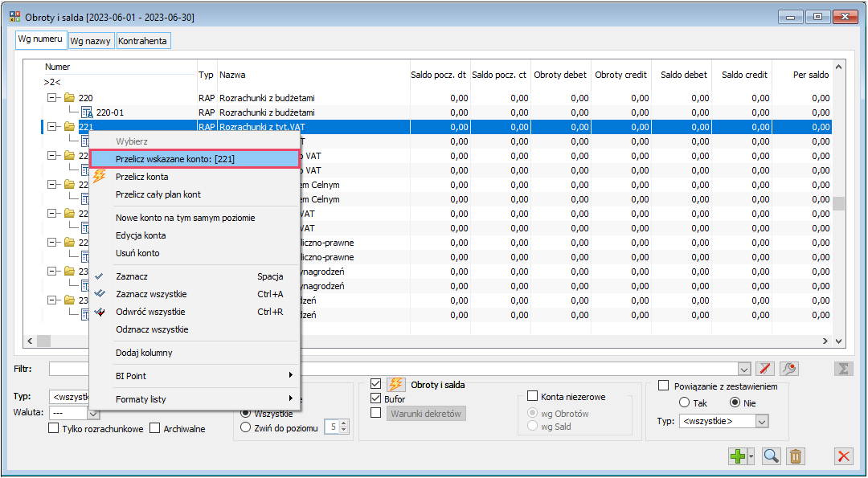
Task: Choose Przelicz wskazane konto: [221]
Action: [194, 159]
